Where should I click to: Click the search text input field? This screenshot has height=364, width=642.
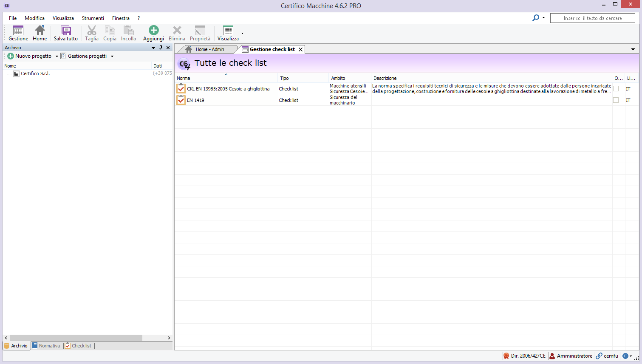[592, 18]
